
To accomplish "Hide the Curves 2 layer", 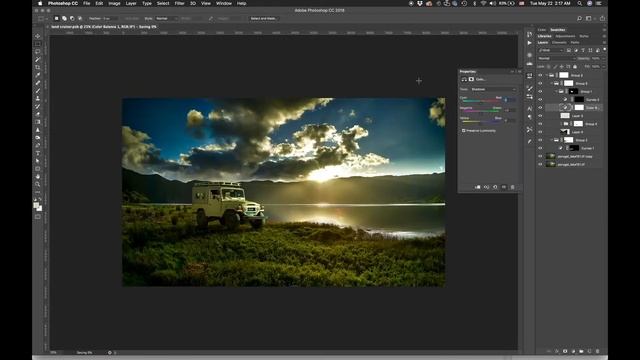I will tap(540, 100).
